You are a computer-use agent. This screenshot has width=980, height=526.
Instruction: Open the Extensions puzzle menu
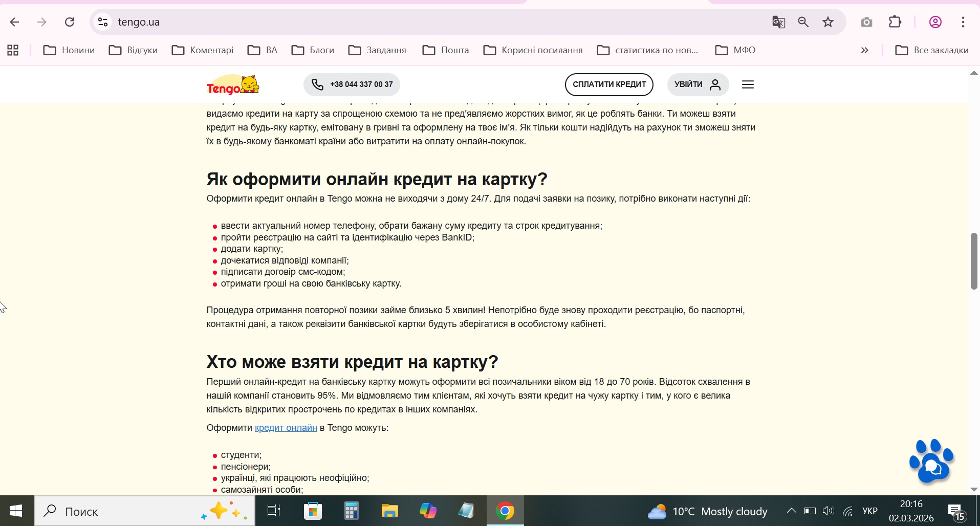click(x=895, y=22)
